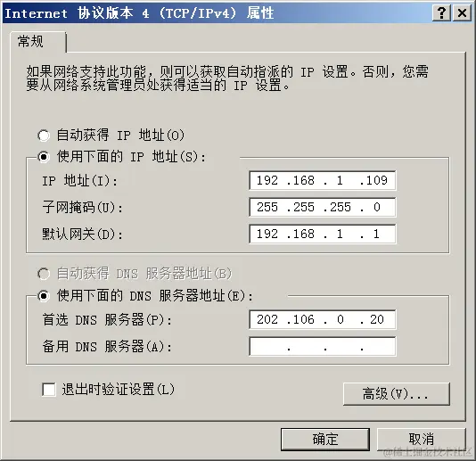Viewport: 476px width, 461px height.
Task: Click the IP 地址 input field
Action: [323, 181]
